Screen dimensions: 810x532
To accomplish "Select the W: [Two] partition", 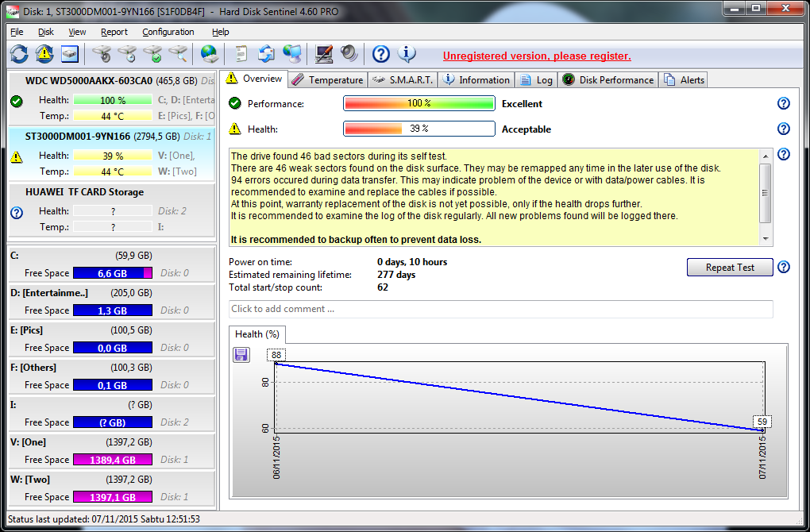I will coord(112,488).
